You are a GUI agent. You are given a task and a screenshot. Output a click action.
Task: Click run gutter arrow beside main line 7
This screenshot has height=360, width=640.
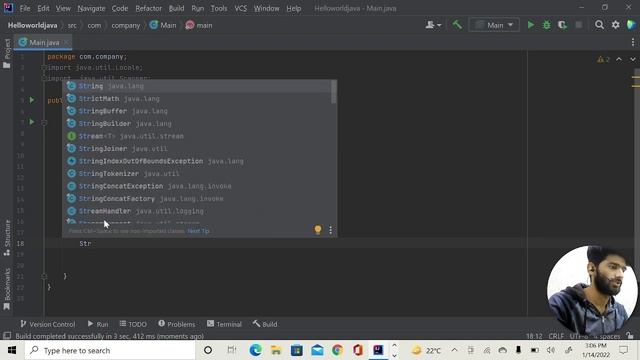pyautogui.click(x=31, y=122)
